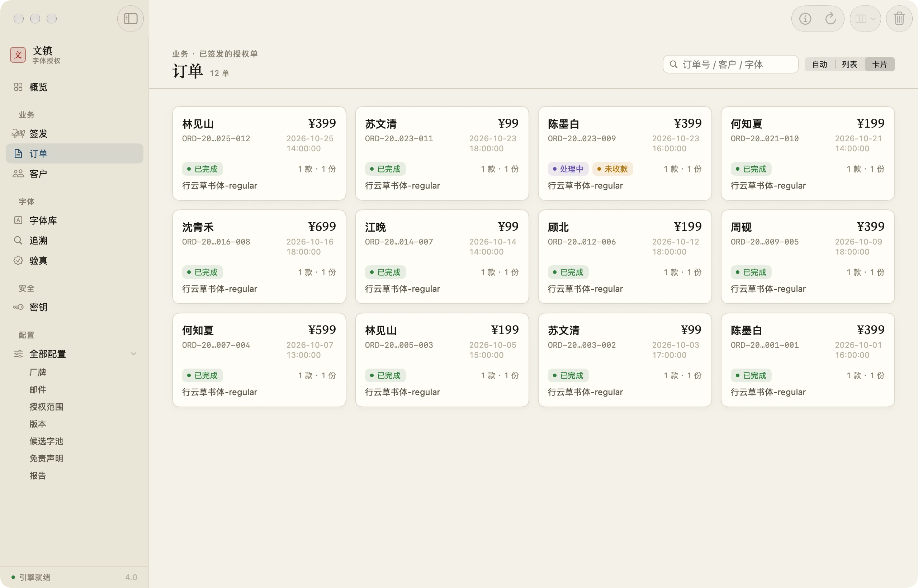The width and height of the screenshot is (918, 588).
Task: Click the 文镇 red logo icon
Action: pos(18,55)
